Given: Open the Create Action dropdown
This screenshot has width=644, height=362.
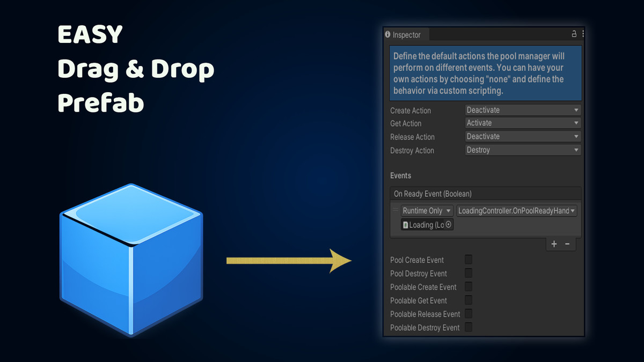Looking at the screenshot, I should [x=523, y=110].
